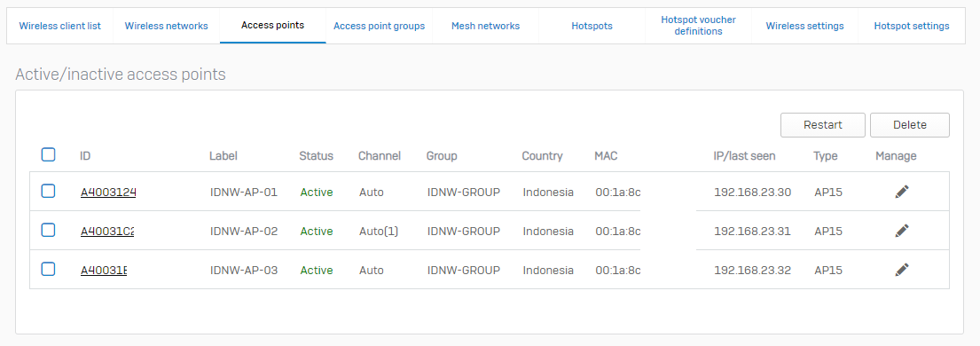This screenshot has height=346, width=980.
Task: Check the box for IDNW-AP-02 row
Action: [48, 231]
